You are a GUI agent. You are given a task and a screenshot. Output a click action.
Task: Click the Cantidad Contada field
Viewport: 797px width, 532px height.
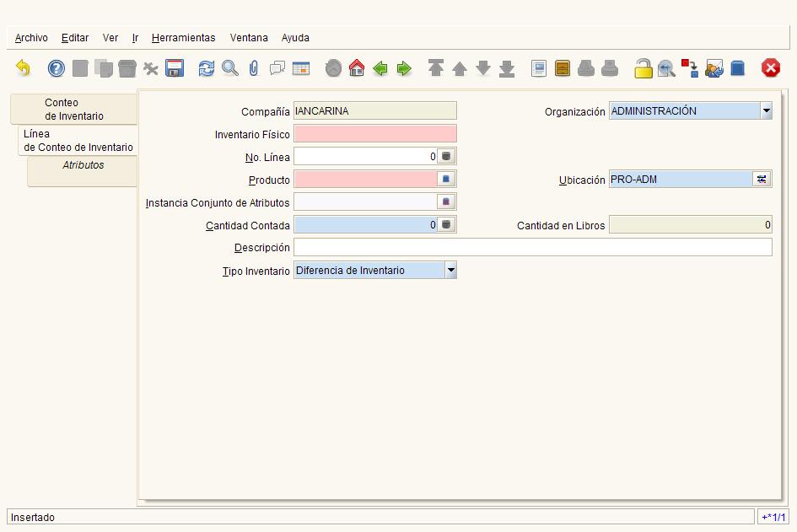365,224
